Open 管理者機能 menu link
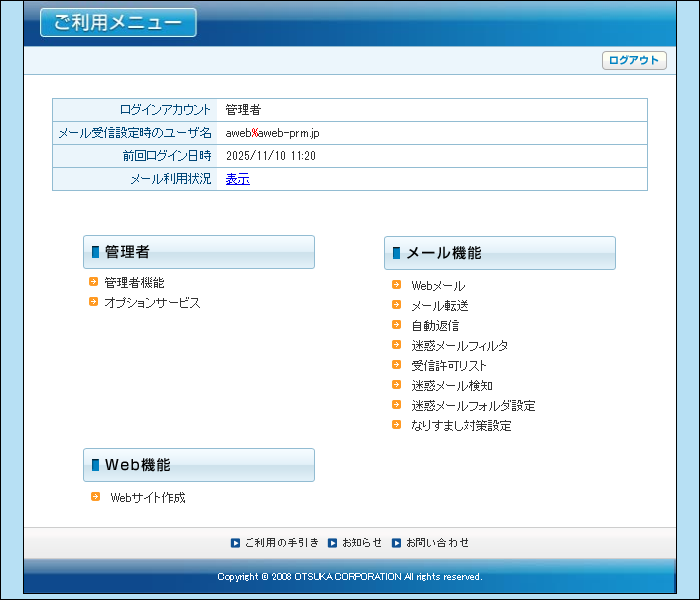Image resolution: width=700 pixels, height=600 pixels. tap(134, 283)
